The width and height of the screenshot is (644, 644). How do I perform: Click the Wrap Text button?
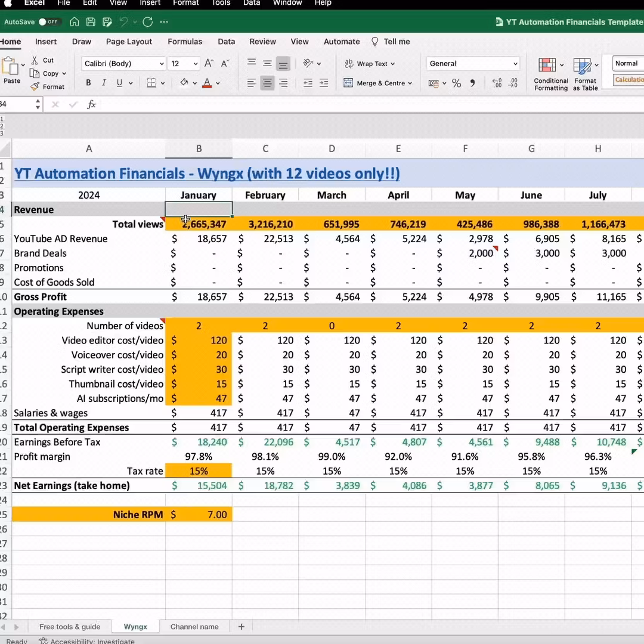click(371, 64)
